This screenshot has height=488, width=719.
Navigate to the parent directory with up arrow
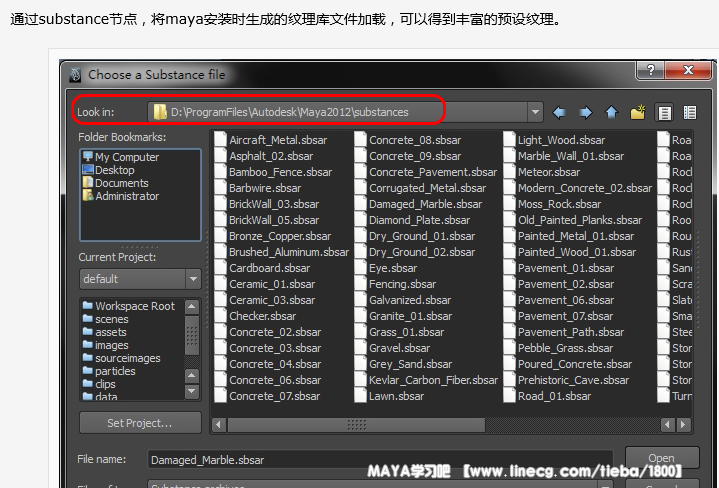(612, 112)
